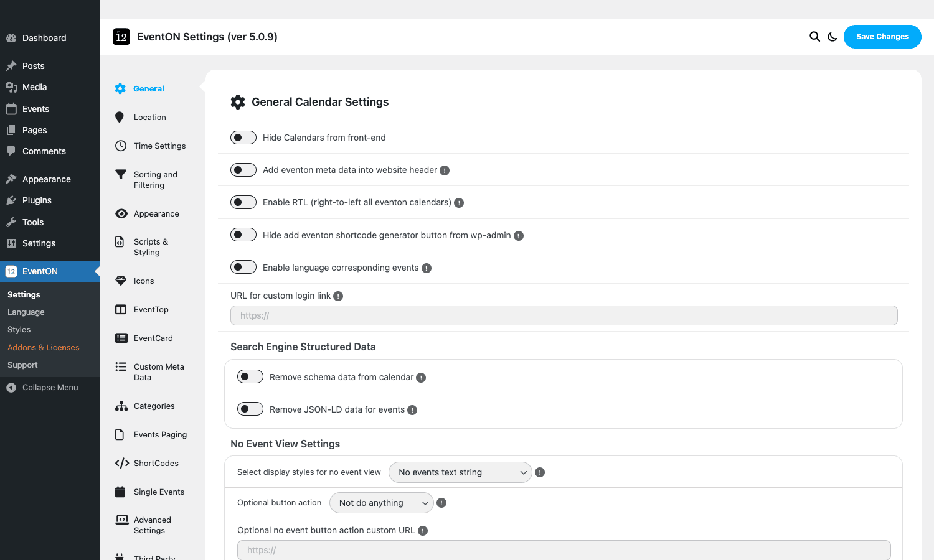934x560 pixels.
Task: Open Appearance in the WordPress sidebar
Action: (x=50, y=179)
